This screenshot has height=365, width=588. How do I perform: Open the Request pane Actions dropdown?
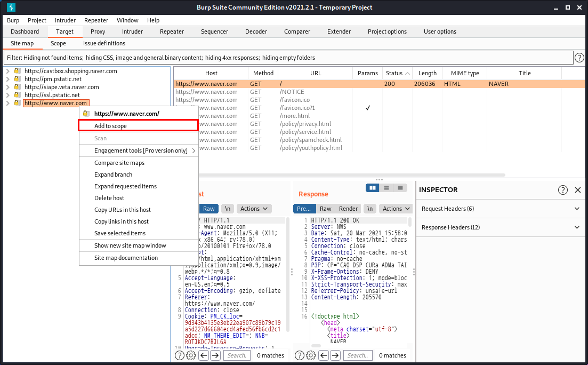(x=254, y=209)
